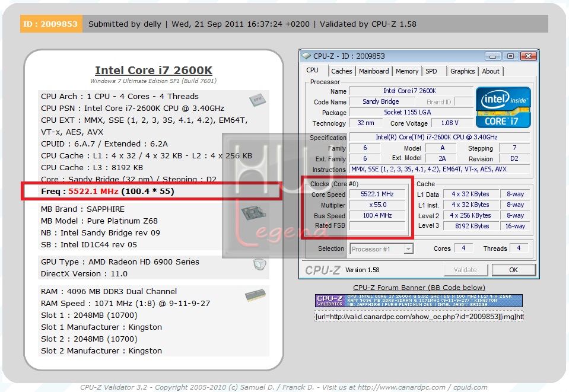This screenshot has width=569, height=392.
Task: Click the ID : 2009853 orange label
Action: [x=51, y=24]
